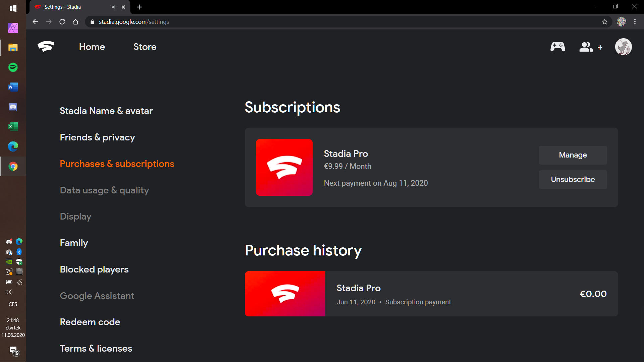Click the Stadia logo icon
Image resolution: width=644 pixels, height=362 pixels.
tap(46, 47)
